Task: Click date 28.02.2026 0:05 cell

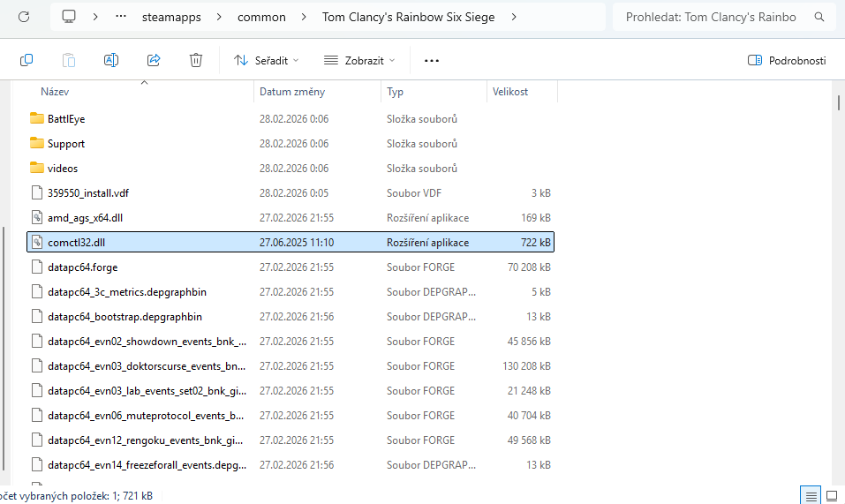Action: pyautogui.click(x=294, y=192)
